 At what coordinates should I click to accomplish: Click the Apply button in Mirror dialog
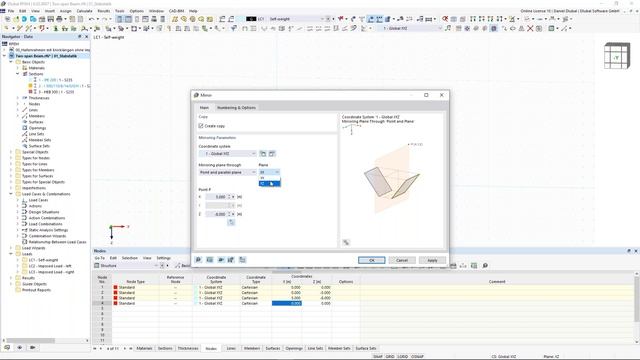(x=432, y=260)
